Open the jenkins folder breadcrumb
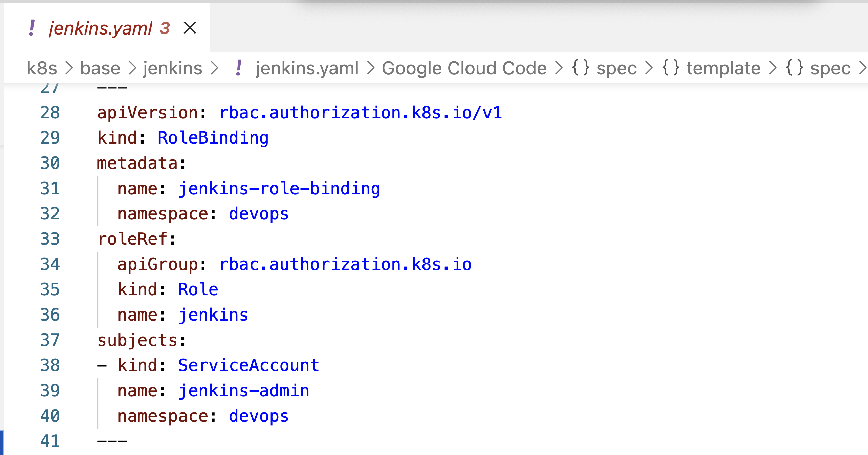The width and height of the screenshot is (868, 455). click(173, 68)
